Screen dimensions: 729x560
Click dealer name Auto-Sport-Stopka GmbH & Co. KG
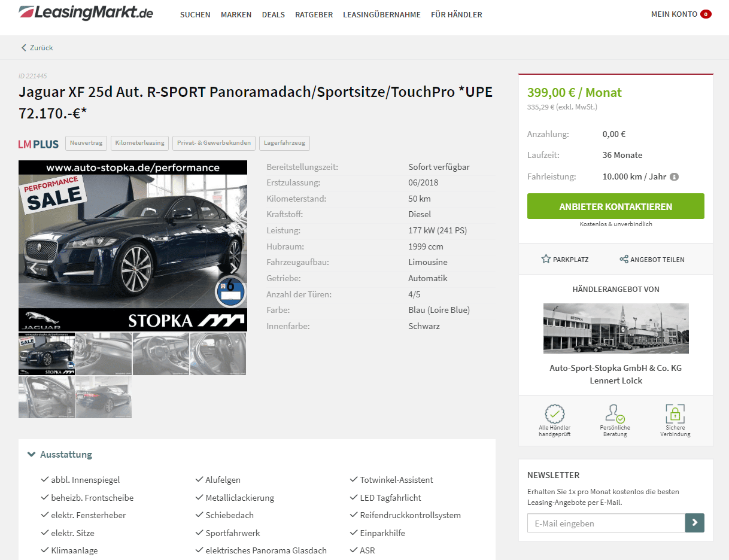616,368
